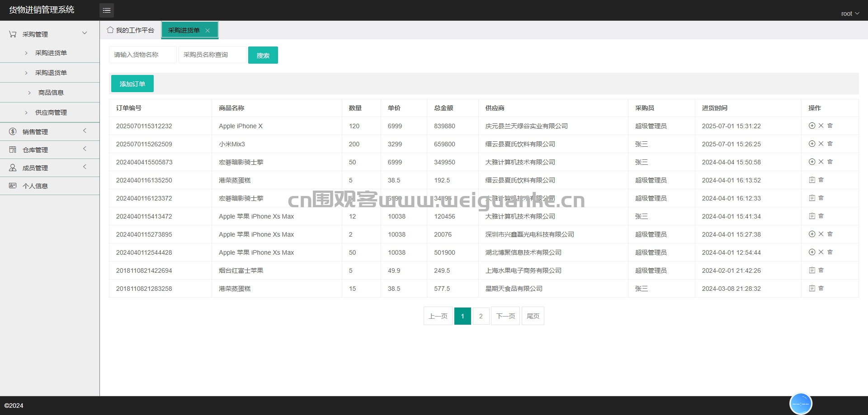This screenshot has height=415, width=868.
Task: Expand the 销售管理 sidebar menu
Action: point(50,131)
